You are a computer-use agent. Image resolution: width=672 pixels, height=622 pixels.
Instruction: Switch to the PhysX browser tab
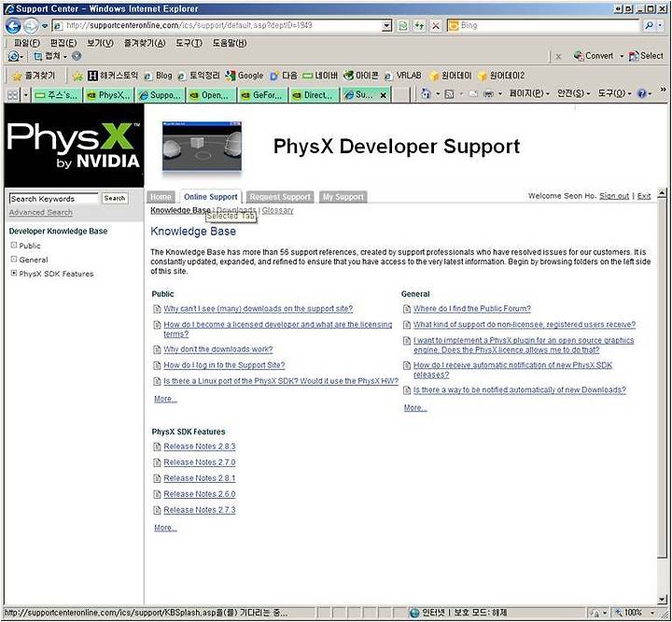click(109, 95)
